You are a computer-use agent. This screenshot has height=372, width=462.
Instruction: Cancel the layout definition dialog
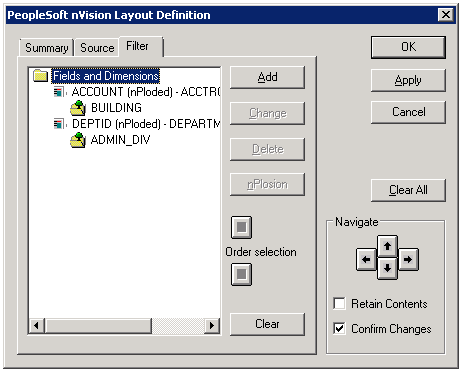tap(408, 112)
